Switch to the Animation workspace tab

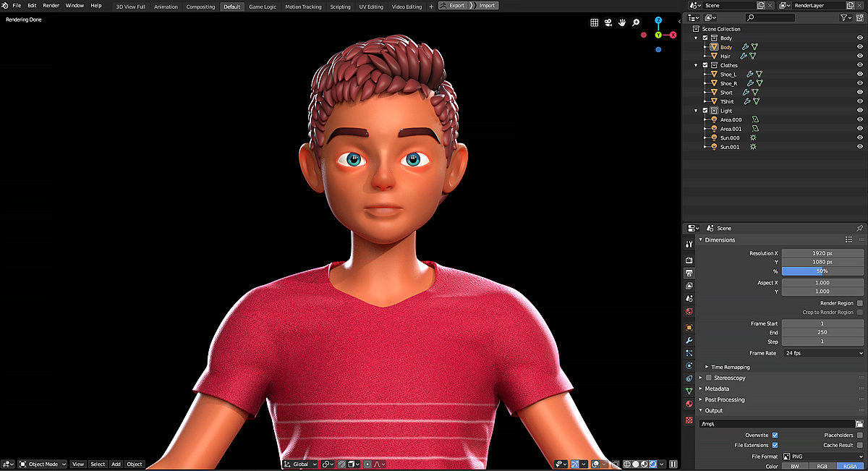[x=166, y=7]
